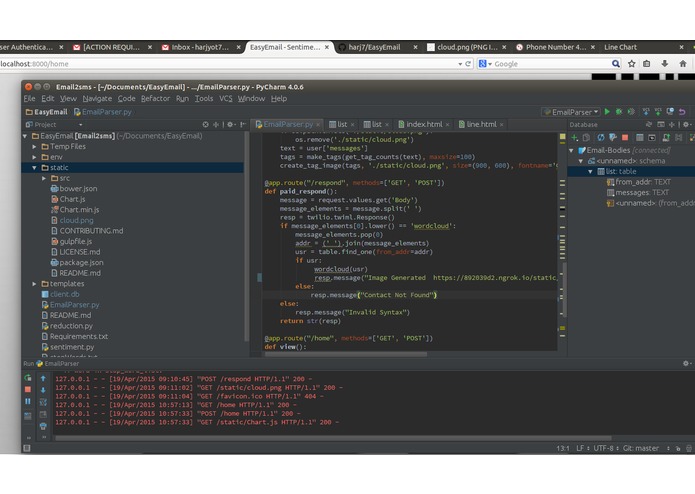
Task: Pause the Run console output
Action: coord(27,401)
